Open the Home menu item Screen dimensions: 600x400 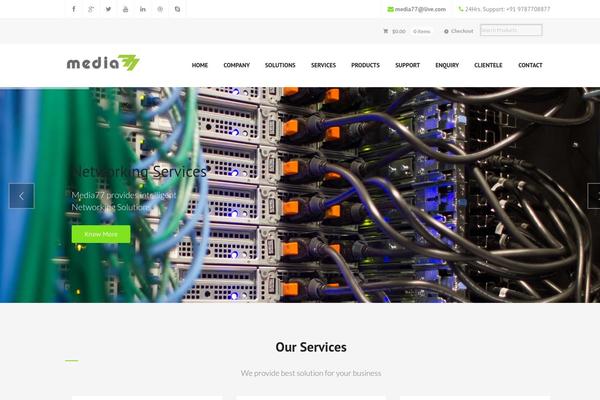(x=200, y=65)
